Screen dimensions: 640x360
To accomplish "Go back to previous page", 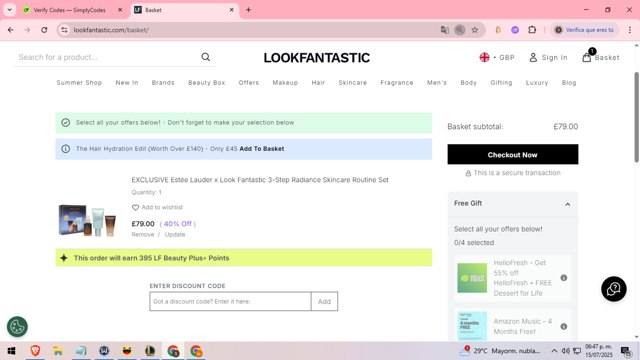I will pyautogui.click(x=11, y=30).
